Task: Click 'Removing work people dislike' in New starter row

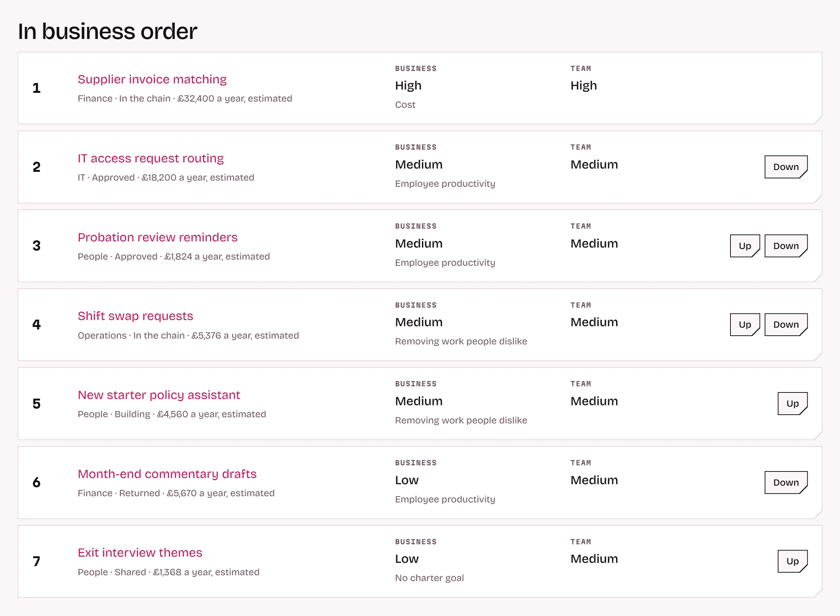Action: pos(461,420)
